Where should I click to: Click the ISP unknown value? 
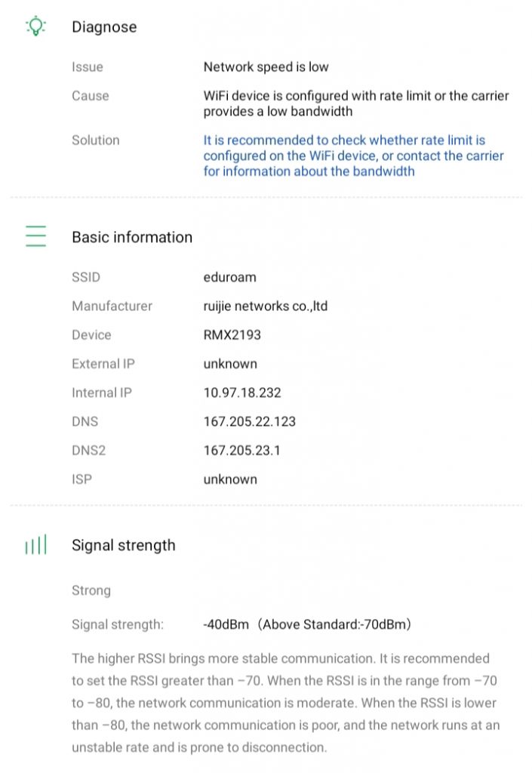[x=229, y=479]
